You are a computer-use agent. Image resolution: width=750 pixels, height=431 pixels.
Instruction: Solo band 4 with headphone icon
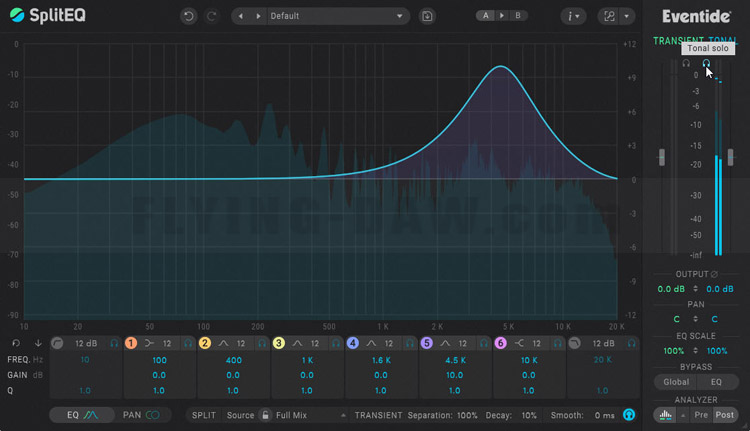click(410, 343)
